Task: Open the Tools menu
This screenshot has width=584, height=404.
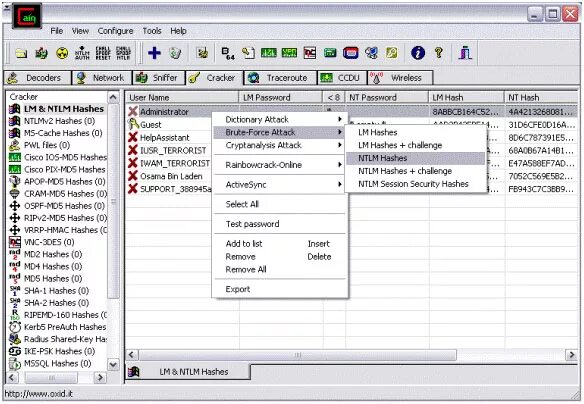Action: [152, 31]
